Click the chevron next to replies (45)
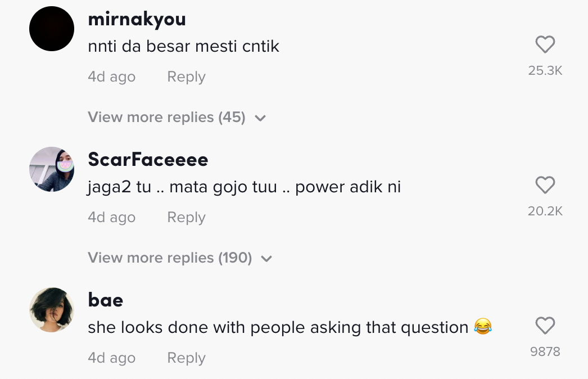The width and height of the screenshot is (588, 379). click(260, 118)
